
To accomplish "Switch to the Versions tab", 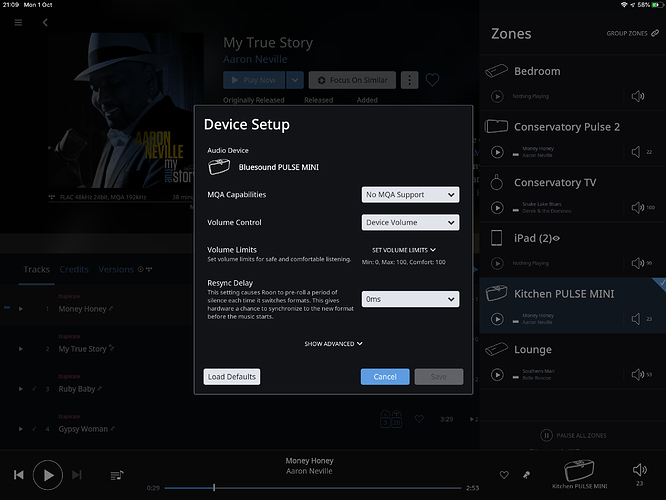I will pos(116,269).
